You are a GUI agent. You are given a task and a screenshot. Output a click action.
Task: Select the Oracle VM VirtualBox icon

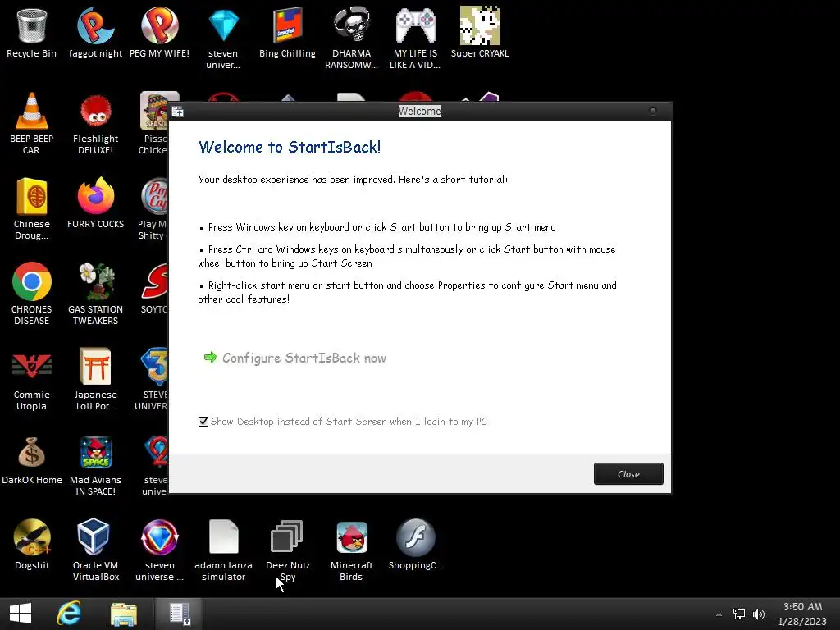[95, 550]
